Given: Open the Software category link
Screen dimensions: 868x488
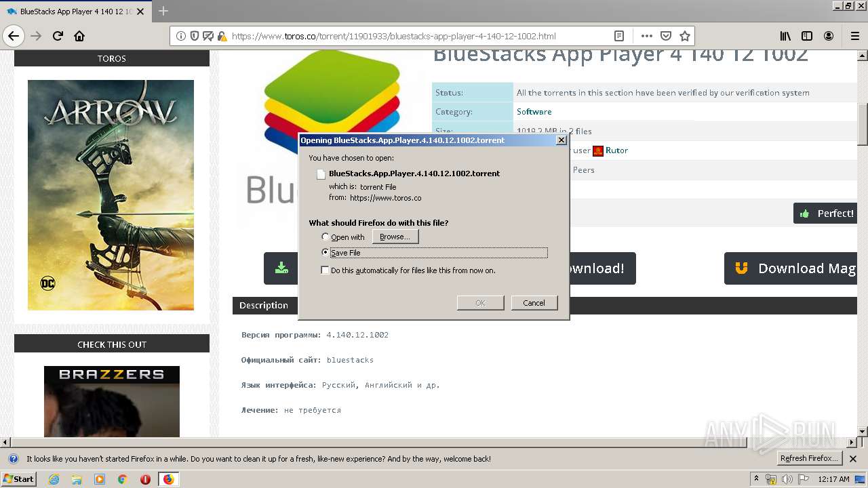Looking at the screenshot, I should (x=534, y=111).
